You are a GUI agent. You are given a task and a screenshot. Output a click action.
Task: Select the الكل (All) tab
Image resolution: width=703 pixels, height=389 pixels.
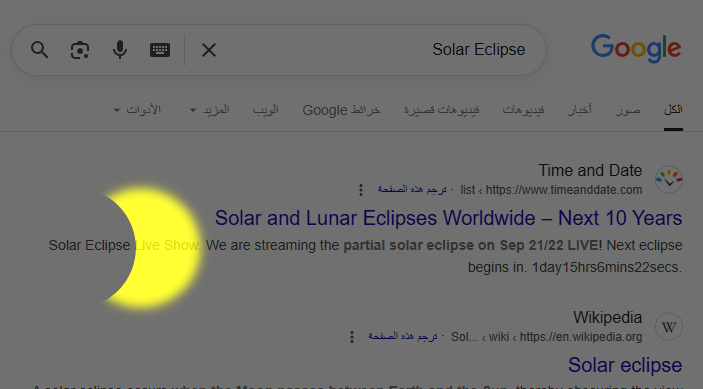(x=673, y=110)
